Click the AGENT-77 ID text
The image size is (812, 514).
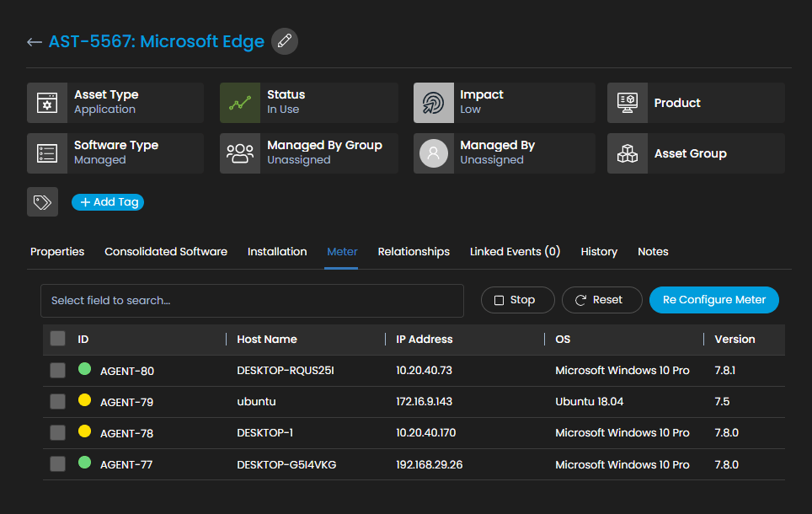pos(126,465)
